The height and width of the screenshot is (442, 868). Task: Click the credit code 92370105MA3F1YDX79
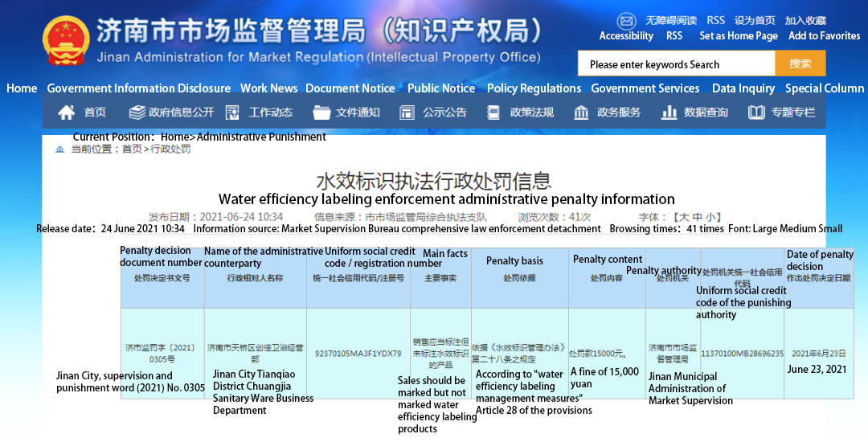point(358,354)
